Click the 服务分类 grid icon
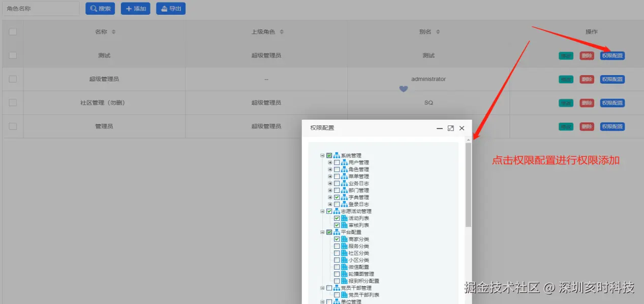 click(x=344, y=246)
